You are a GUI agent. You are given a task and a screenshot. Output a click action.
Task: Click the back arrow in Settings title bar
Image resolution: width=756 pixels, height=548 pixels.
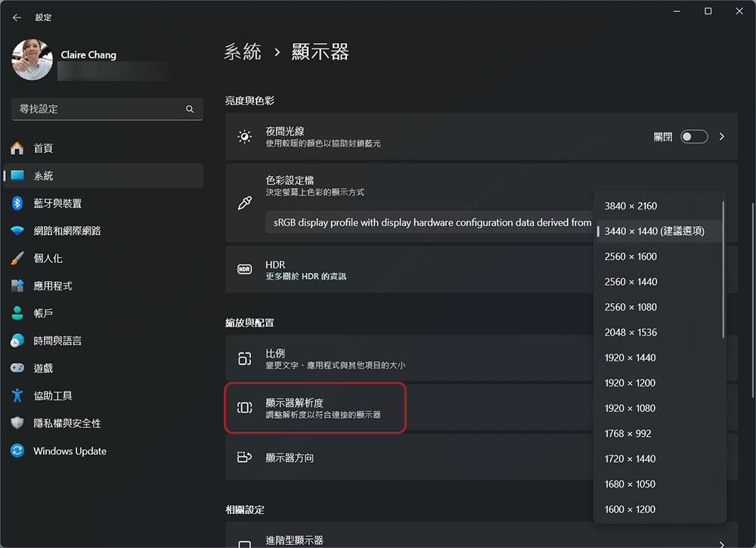(17, 17)
